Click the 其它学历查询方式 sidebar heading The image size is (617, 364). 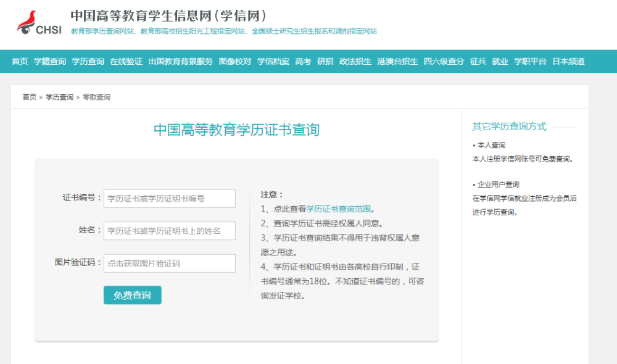coord(509,126)
